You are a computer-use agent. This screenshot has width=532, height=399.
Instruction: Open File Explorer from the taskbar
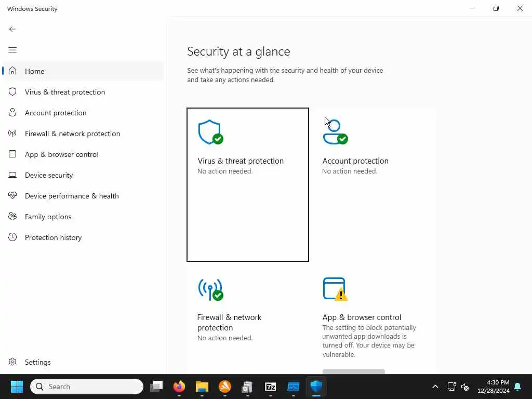(202, 387)
